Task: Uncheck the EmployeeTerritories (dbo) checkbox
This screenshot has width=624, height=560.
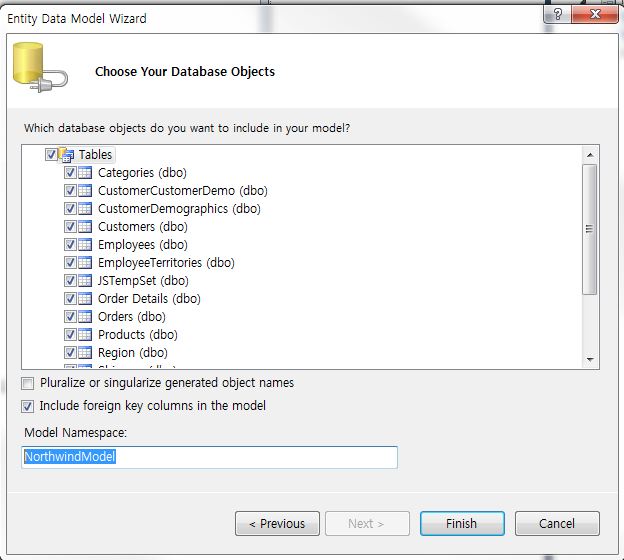Action: (70, 263)
